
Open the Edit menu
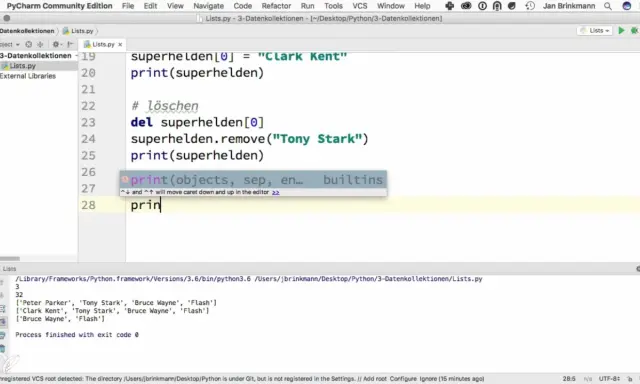[x=150, y=6]
